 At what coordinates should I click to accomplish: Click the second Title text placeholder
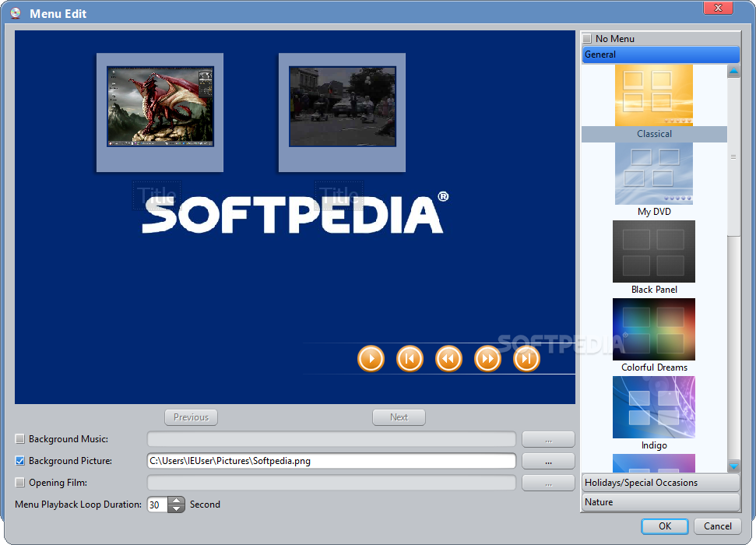point(339,195)
